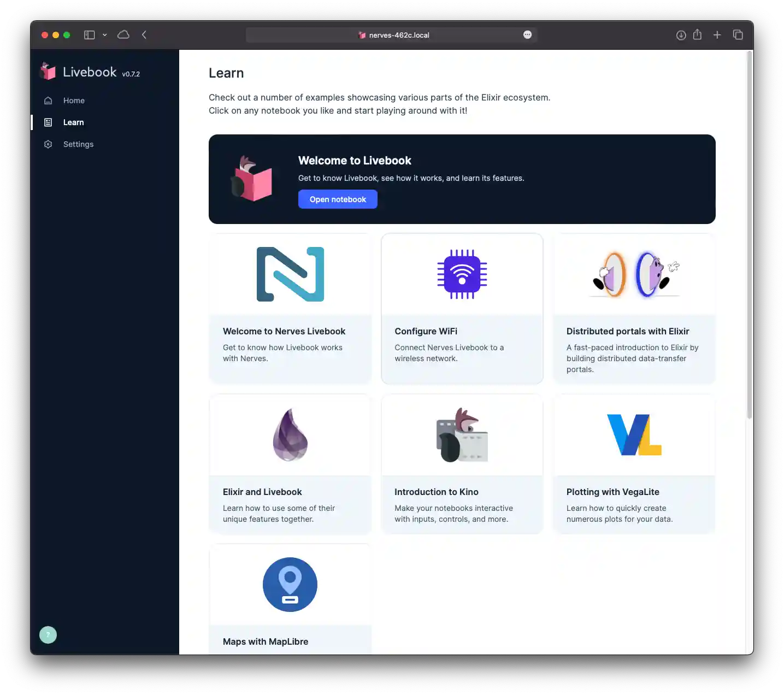The height and width of the screenshot is (695, 784).
Task: Open the Configure WiFi notebook title
Action: (x=426, y=331)
